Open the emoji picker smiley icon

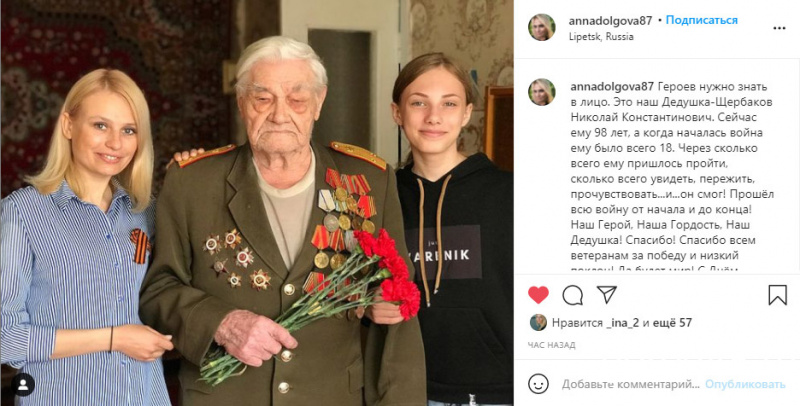[538, 384]
